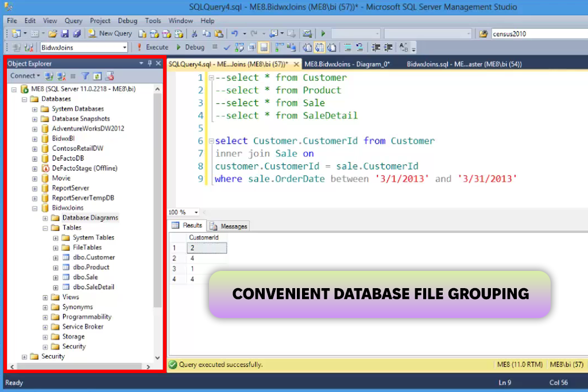Parse the query with the blue checkmark
Screen dimensions: 588x392
coord(227,48)
